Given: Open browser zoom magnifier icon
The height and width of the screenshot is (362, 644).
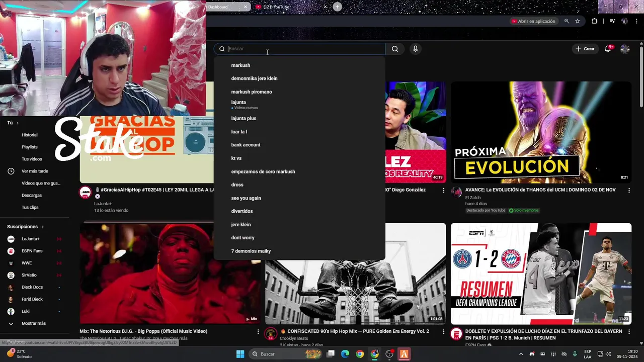Looking at the screenshot, I should pos(567,21).
